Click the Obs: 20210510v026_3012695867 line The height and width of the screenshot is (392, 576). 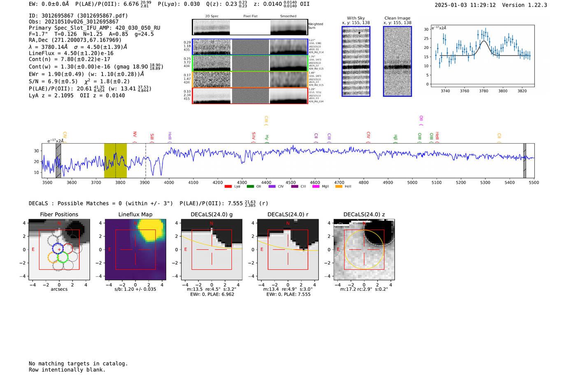pyautogui.click(x=74, y=22)
